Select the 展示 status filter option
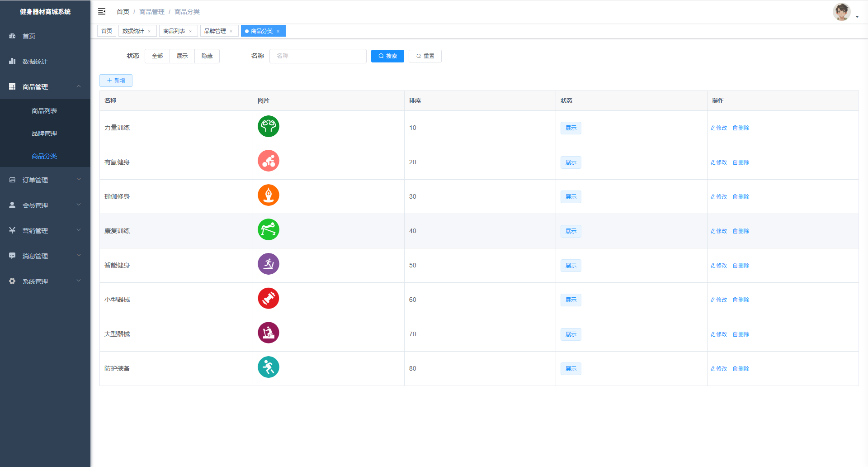868x467 pixels. tap(182, 56)
